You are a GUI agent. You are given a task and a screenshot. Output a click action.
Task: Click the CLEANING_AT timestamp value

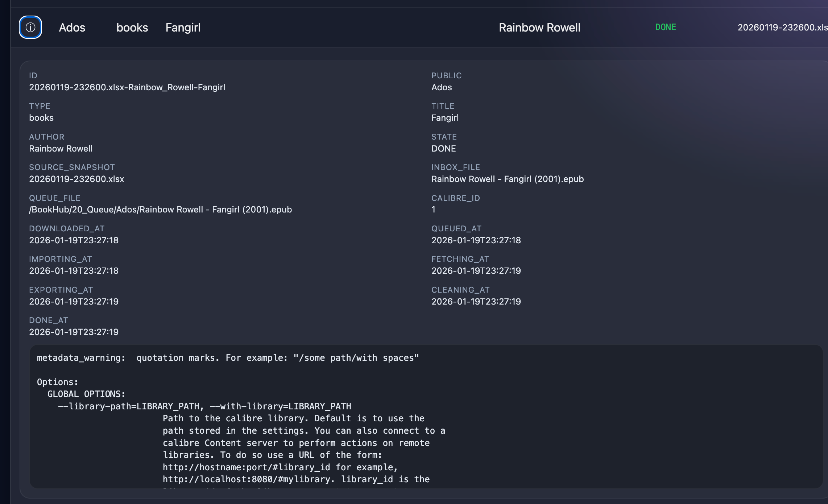click(476, 302)
